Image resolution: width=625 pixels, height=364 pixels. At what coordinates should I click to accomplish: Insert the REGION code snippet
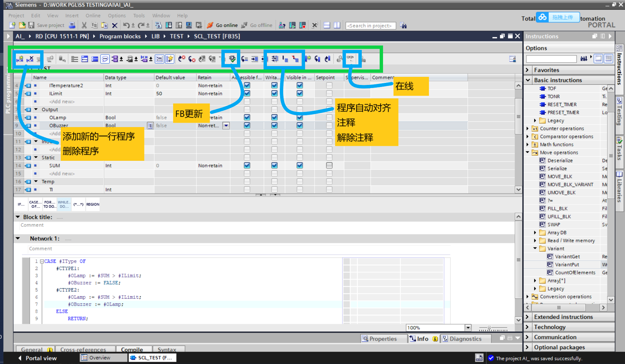pyautogui.click(x=93, y=204)
